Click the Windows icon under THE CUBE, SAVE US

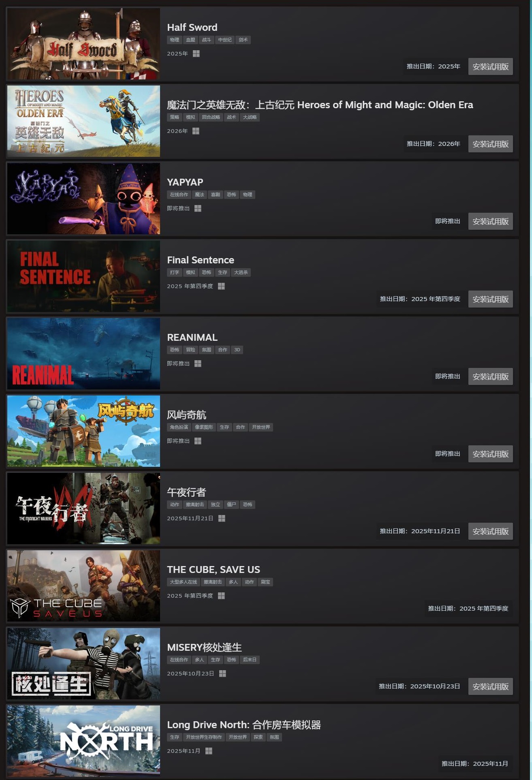coord(221,596)
